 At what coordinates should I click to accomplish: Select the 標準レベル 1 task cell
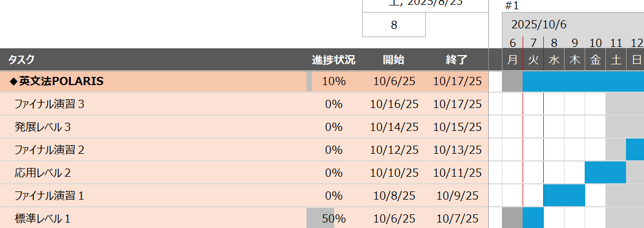43,219
